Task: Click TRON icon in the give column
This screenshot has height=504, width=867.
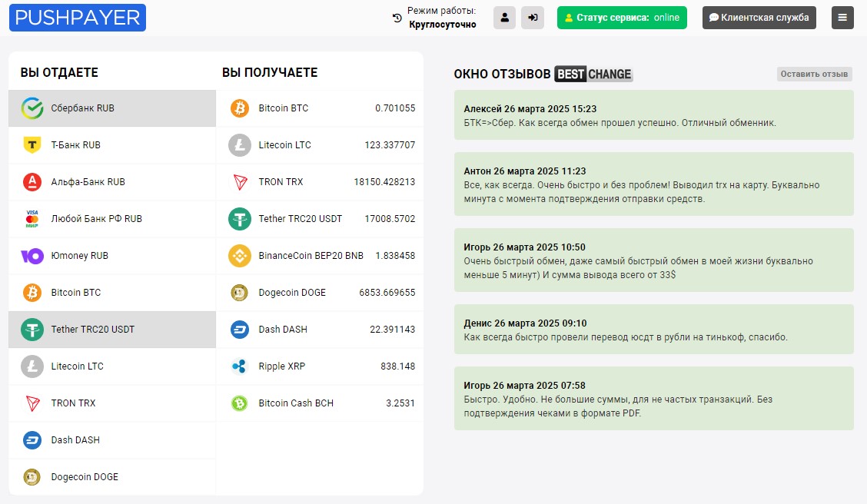Action: (32, 403)
